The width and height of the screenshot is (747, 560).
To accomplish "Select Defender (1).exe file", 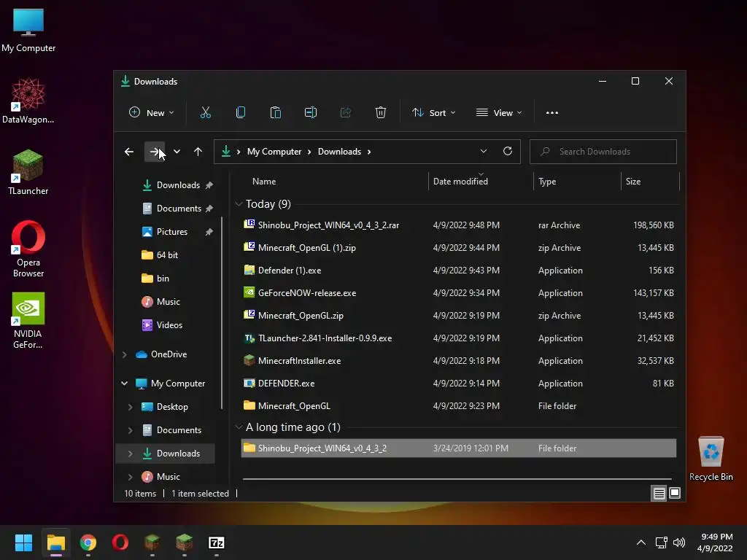I will click(x=459, y=270).
